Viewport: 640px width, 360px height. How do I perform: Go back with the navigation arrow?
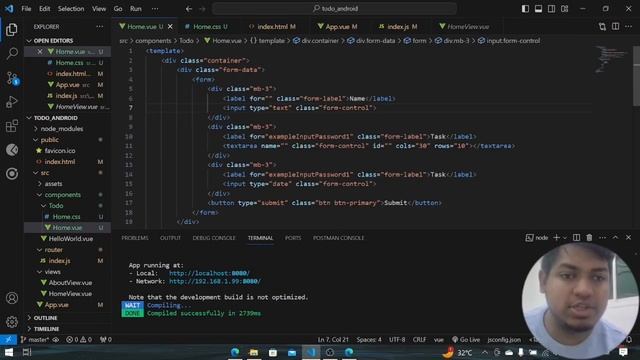(189, 9)
